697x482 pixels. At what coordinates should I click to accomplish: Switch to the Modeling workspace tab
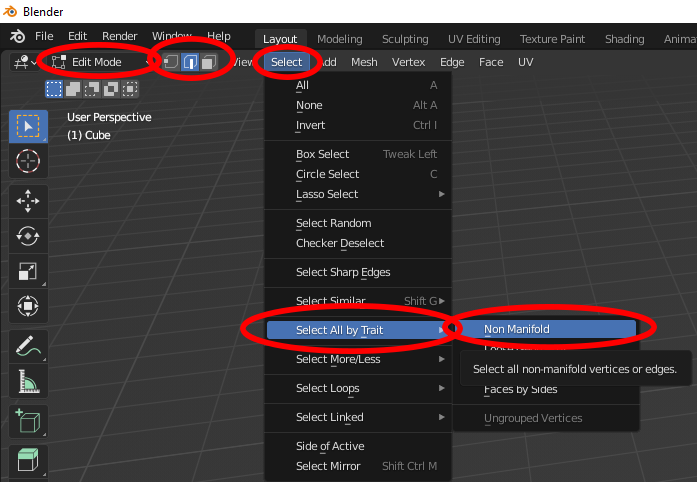[x=340, y=39]
